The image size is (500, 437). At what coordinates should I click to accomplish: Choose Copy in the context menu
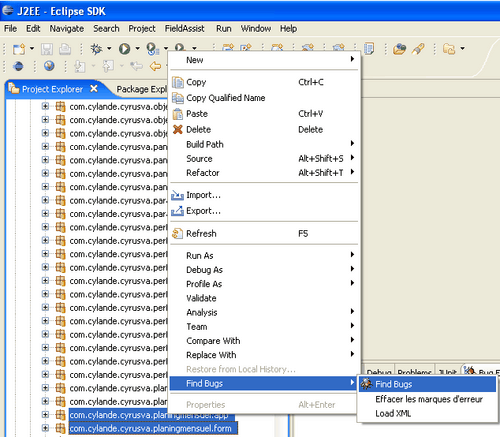[x=264, y=82]
